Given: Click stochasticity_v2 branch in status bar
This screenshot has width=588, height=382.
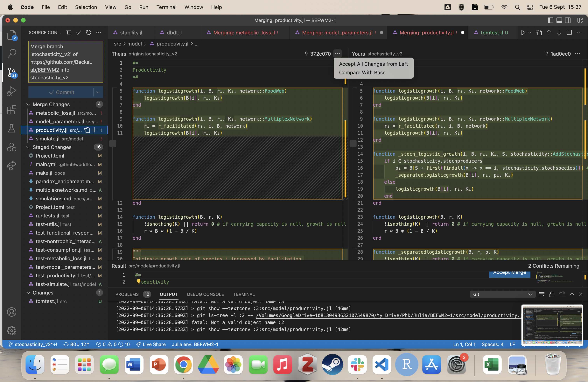Looking at the screenshot, I should pyautogui.click(x=33, y=344).
